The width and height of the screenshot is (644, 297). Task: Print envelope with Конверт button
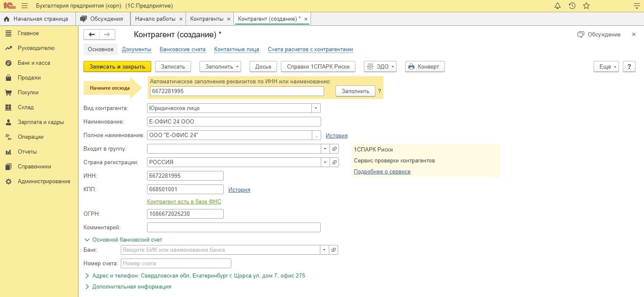coord(425,67)
